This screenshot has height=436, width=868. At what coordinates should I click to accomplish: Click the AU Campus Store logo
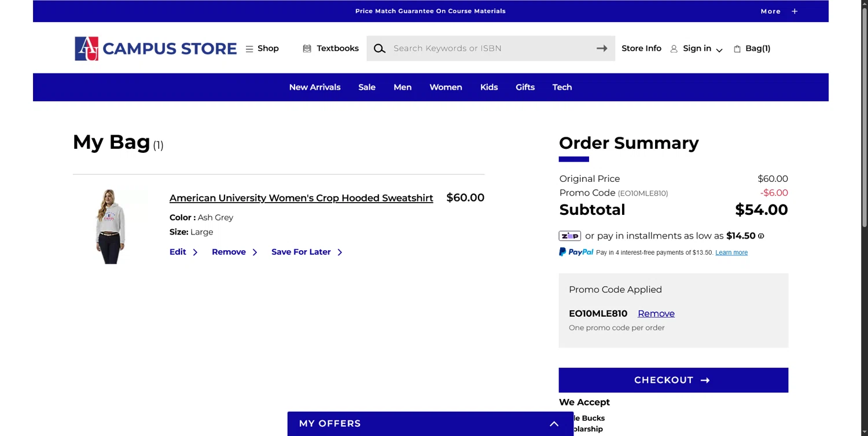pyautogui.click(x=156, y=49)
